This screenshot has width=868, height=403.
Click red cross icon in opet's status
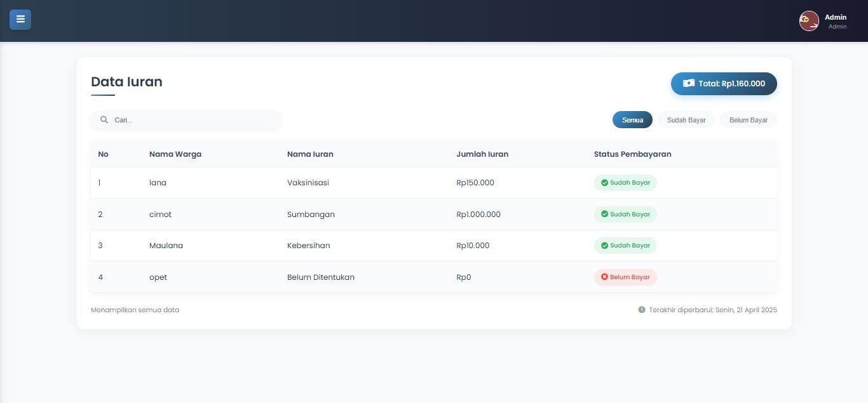tap(604, 277)
